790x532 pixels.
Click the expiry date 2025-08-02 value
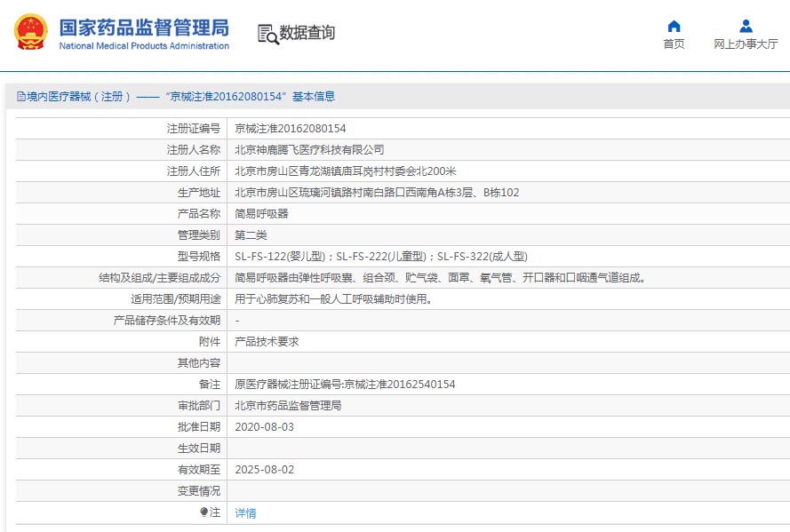(264, 470)
